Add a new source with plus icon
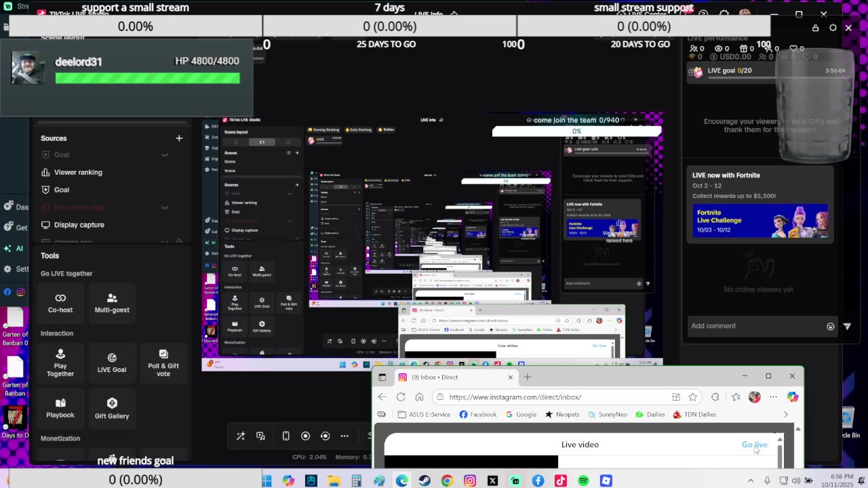Screen dimensions: 868x488 click(179, 138)
